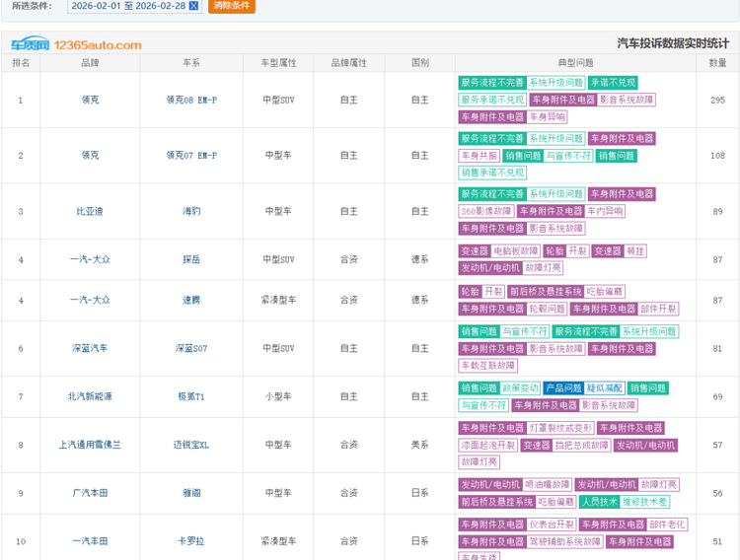Open the 海豹 car series link
This screenshot has height=560, width=740.
191,212
